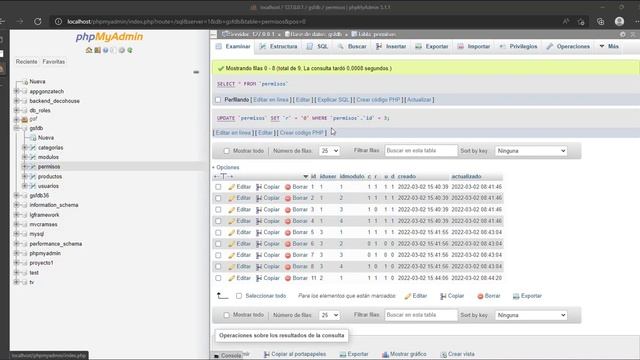
Task: Open navigation panel settings gear icon
Action: (x=122, y=50)
